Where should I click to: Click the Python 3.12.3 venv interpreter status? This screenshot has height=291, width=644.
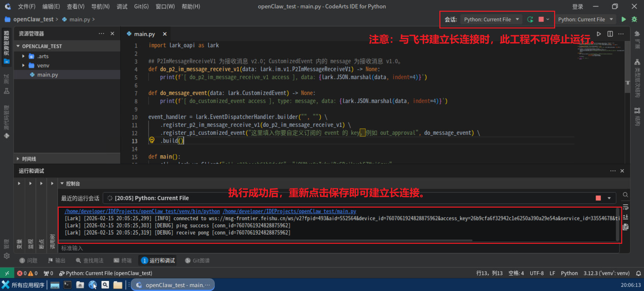point(606,273)
